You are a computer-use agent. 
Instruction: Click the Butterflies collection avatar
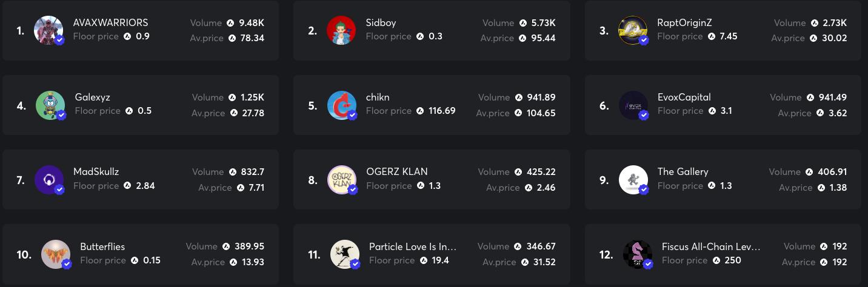56,254
